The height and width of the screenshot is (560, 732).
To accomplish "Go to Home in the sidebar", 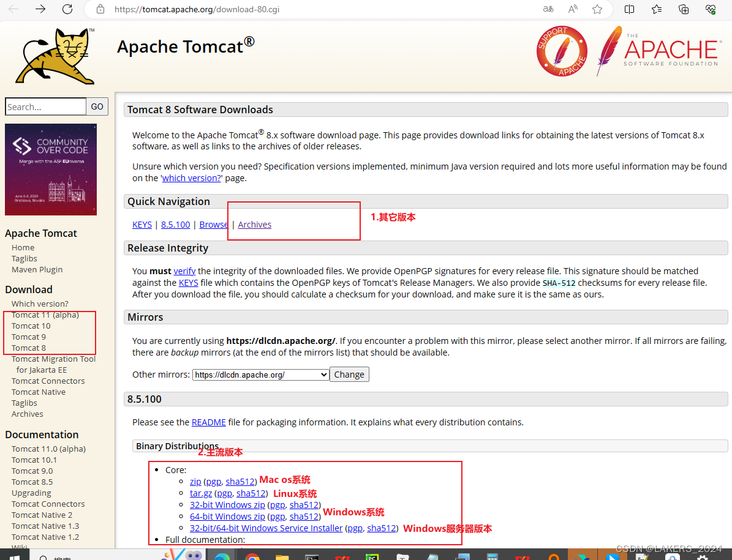I will (x=23, y=248).
